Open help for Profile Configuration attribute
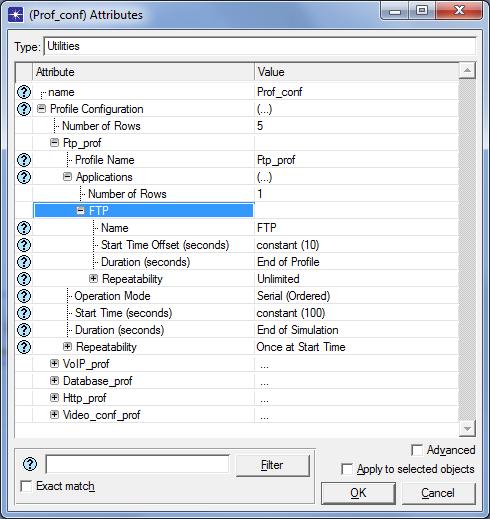This screenshot has width=490, height=519. [24, 109]
